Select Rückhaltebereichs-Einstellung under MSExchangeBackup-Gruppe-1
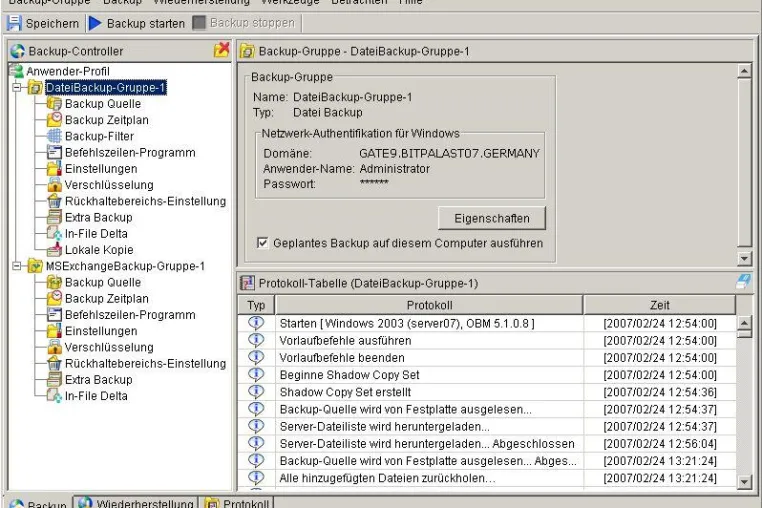The width and height of the screenshot is (762, 508). (x=145, y=364)
